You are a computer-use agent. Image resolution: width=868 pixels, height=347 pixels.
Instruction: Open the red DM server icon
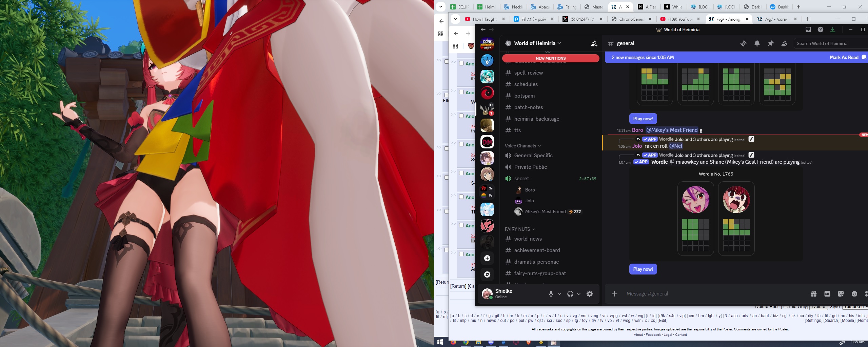(487, 142)
